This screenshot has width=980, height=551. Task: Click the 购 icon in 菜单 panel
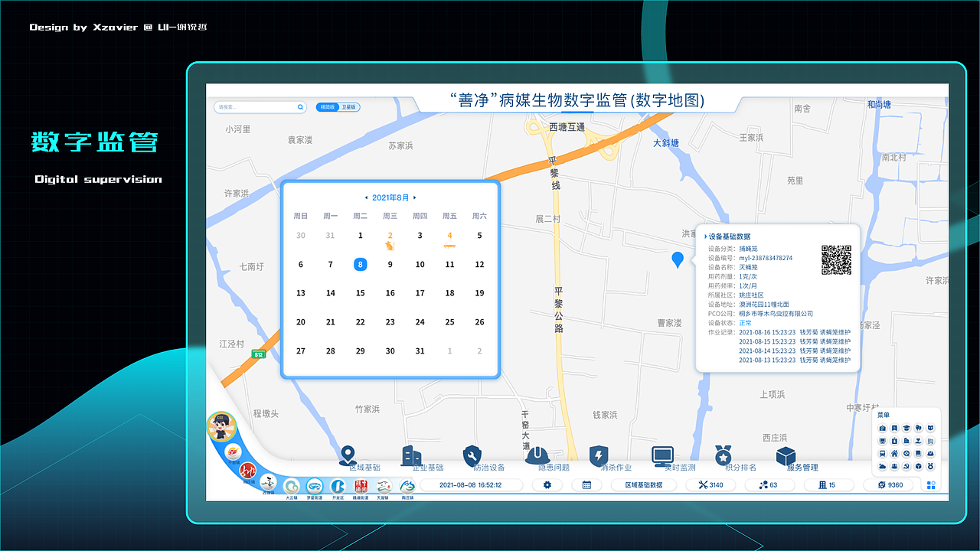point(930,441)
